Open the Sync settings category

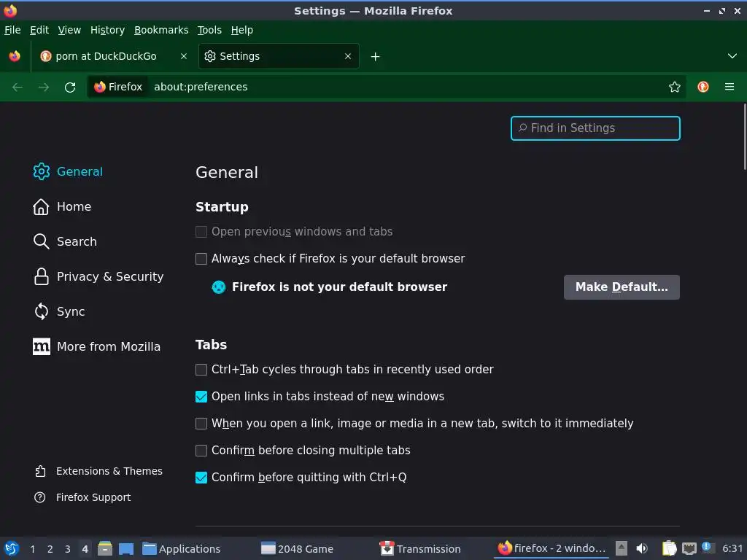[59, 311]
